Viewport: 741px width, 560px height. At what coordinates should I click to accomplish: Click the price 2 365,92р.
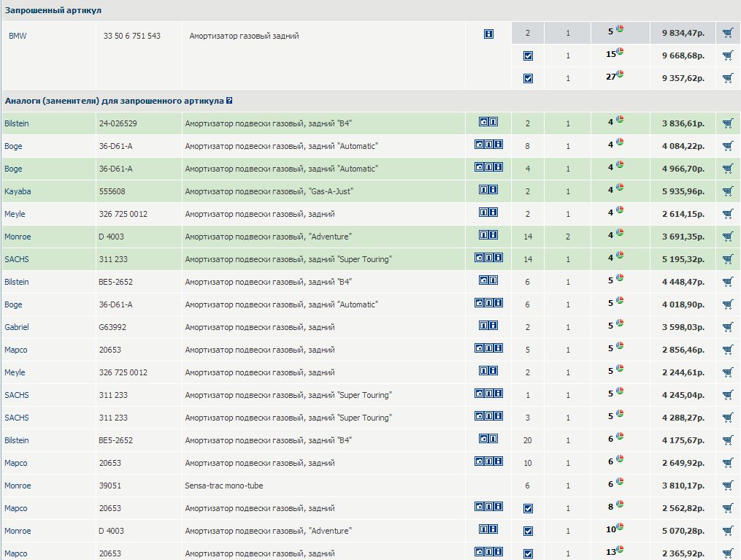coord(683,553)
